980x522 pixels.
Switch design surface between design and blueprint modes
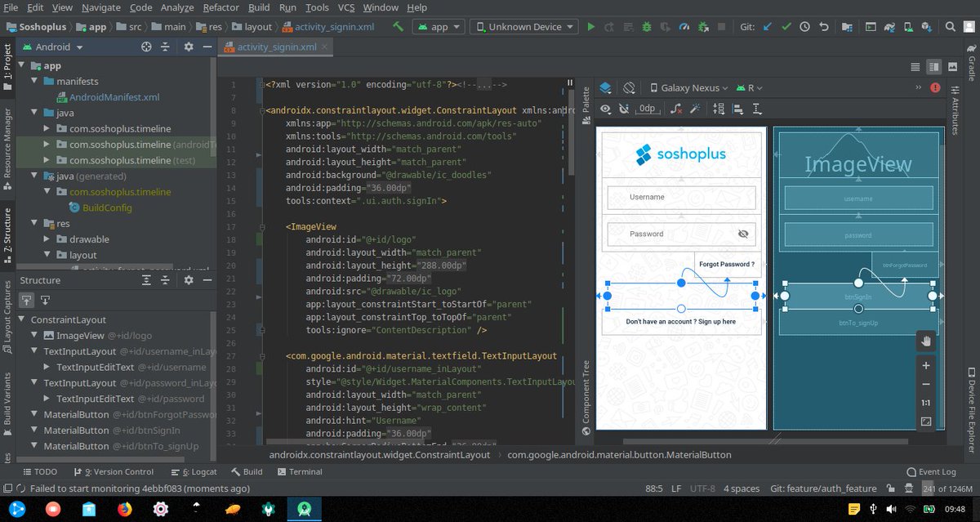(605, 87)
